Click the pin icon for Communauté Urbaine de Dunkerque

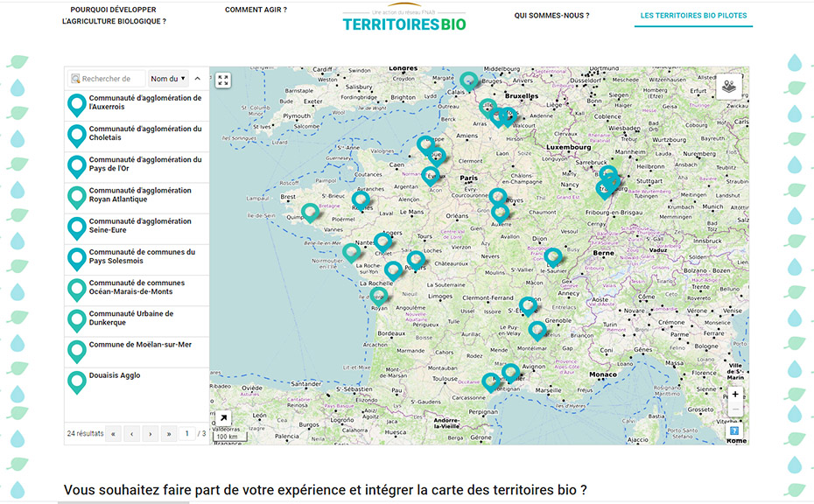pos(77,321)
